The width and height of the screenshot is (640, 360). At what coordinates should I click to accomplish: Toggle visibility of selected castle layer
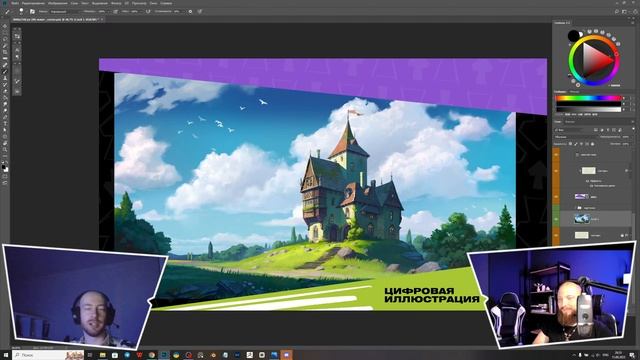556,219
